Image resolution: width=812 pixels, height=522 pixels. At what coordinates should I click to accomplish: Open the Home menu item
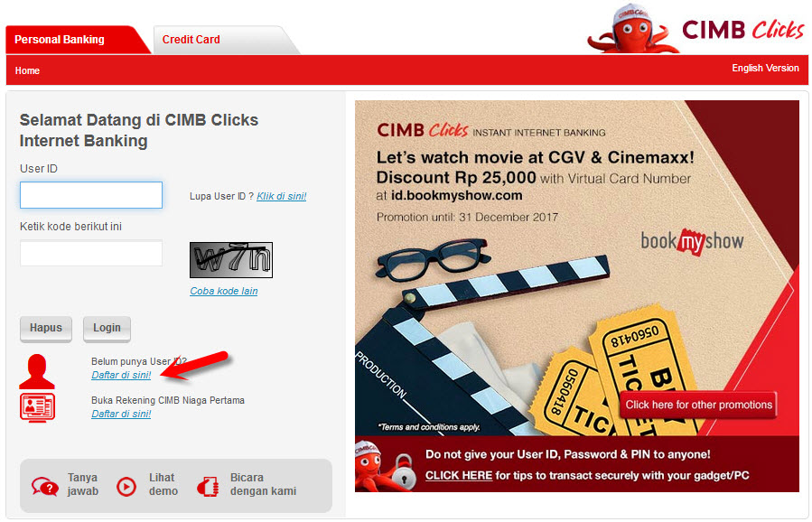tap(27, 70)
